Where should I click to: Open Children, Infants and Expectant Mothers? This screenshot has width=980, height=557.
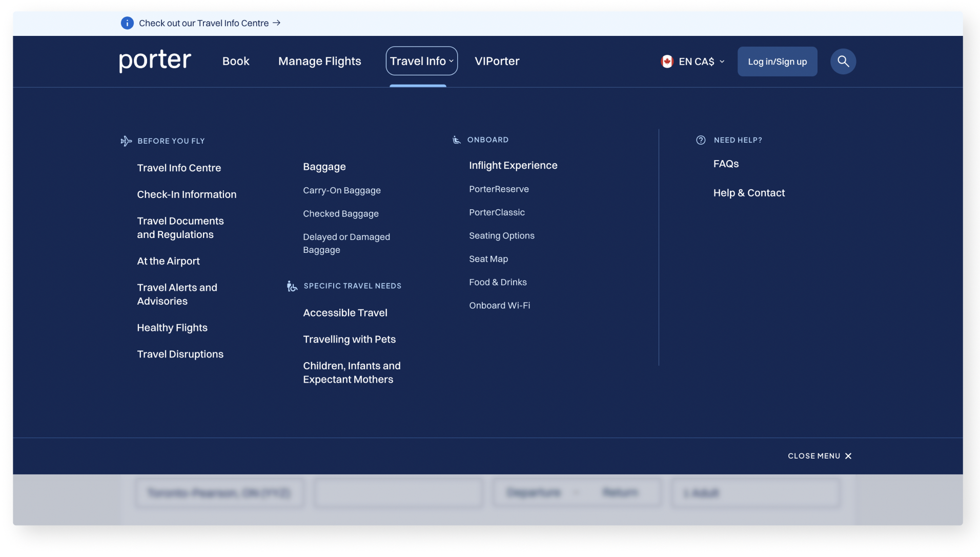(352, 372)
